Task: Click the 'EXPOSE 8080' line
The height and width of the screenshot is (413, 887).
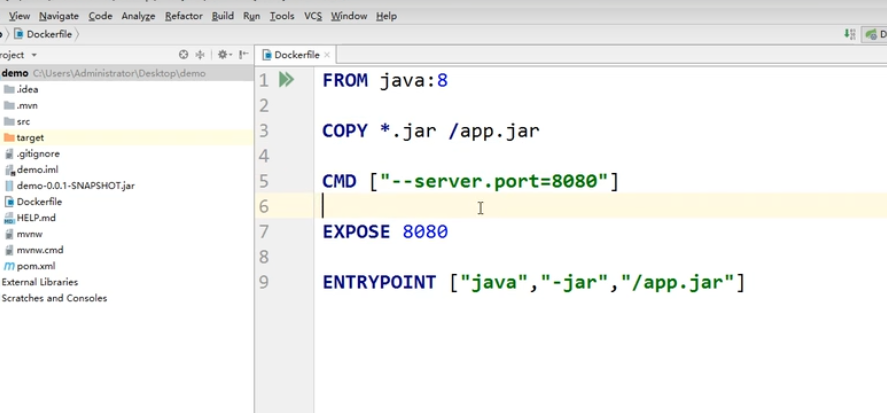Action: [x=385, y=231]
